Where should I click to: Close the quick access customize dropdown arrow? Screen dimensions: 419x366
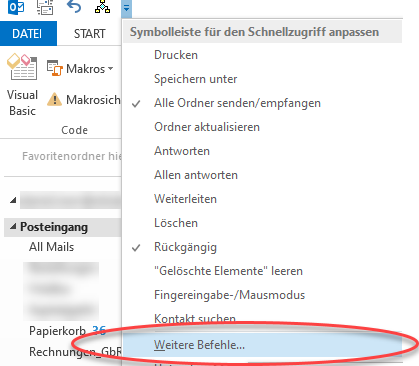(126, 8)
